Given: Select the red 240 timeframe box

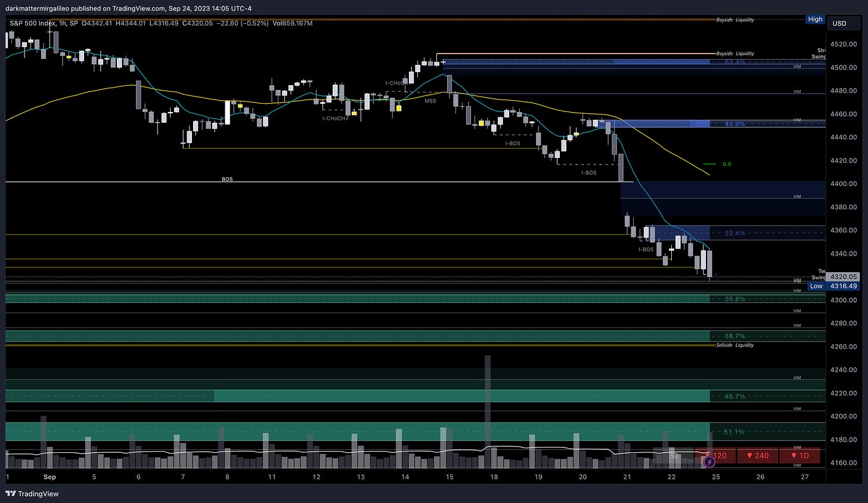Looking at the screenshot, I should 757,456.
